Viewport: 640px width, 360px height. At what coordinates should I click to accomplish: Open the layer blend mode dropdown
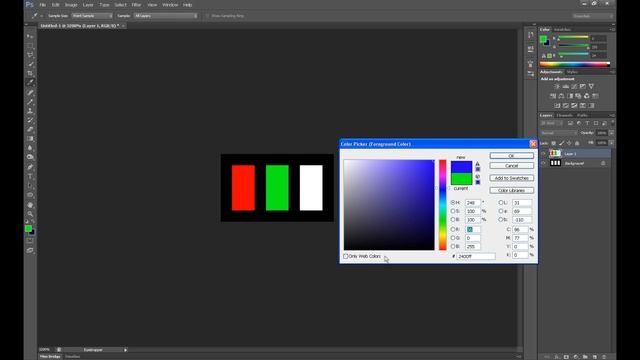pyautogui.click(x=558, y=133)
